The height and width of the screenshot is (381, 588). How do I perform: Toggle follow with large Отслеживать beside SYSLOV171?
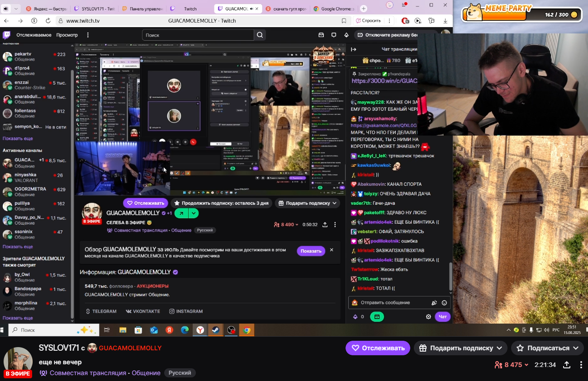tap(378, 348)
